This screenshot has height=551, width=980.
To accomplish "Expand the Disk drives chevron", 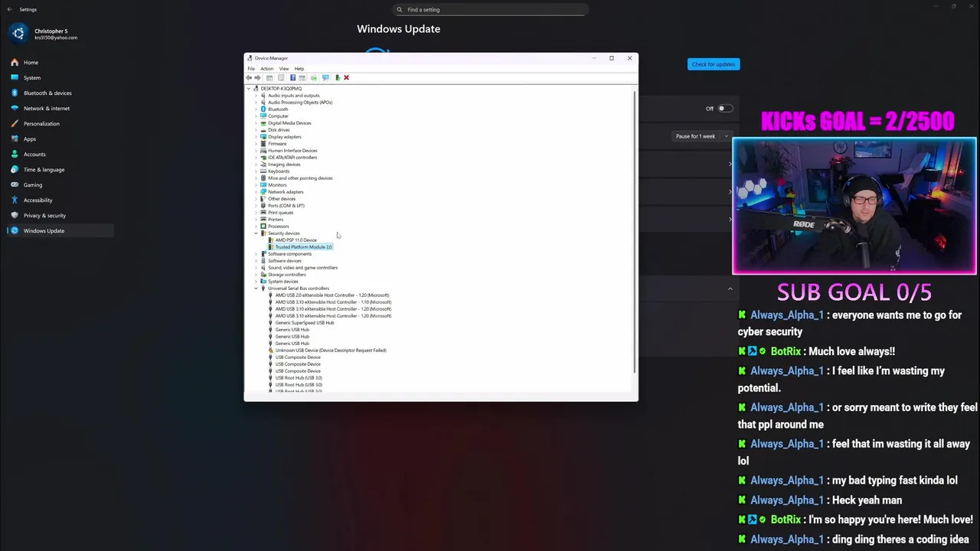I will (256, 130).
